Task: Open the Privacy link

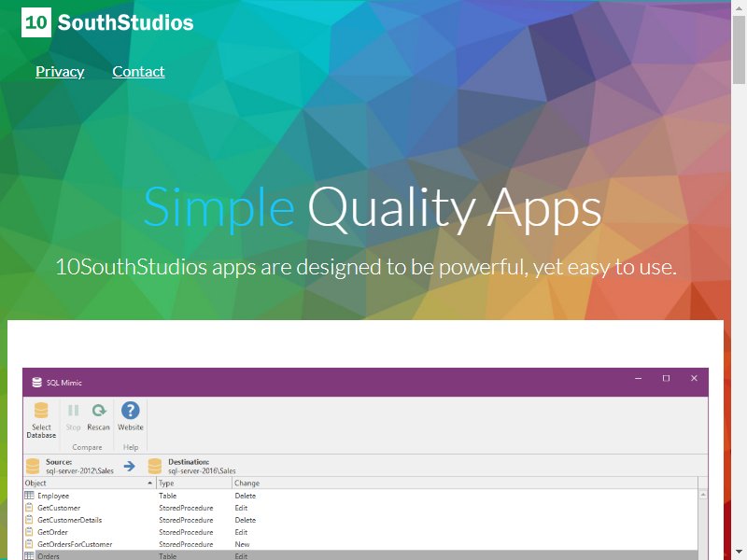Action: click(60, 72)
